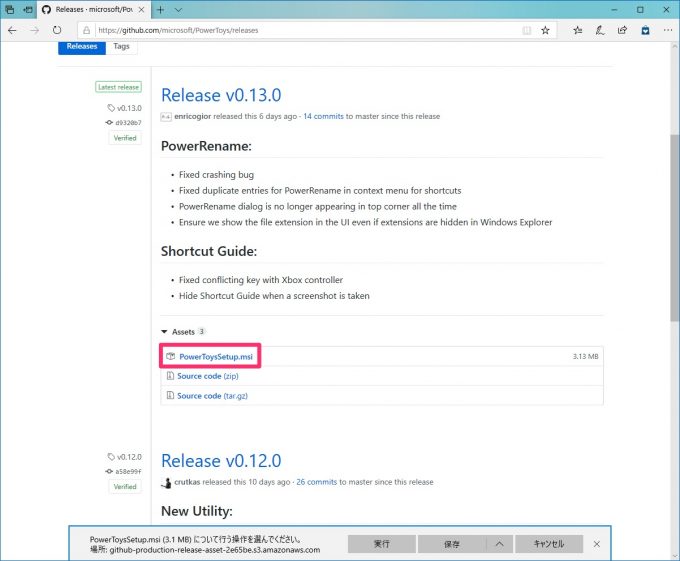This screenshot has height=561, width=680.
Task: Open the 14 commits link
Action: point(323,116)
